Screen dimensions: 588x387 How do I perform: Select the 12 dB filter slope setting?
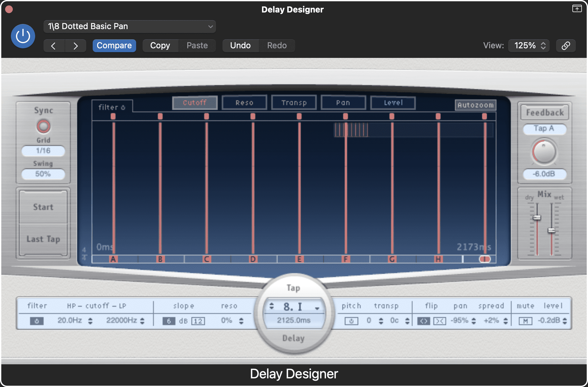(x=198, y=321)
